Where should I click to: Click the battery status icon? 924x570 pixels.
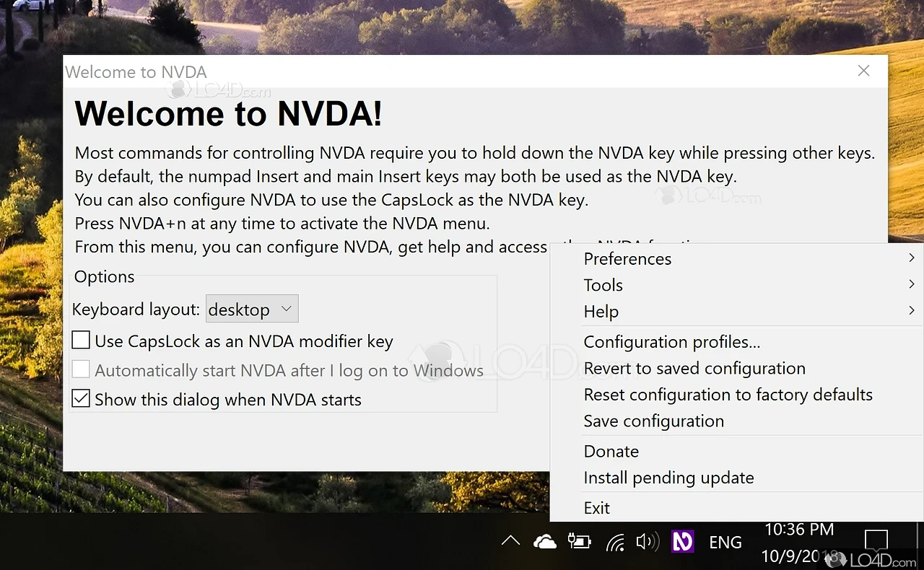click(579, 541)
